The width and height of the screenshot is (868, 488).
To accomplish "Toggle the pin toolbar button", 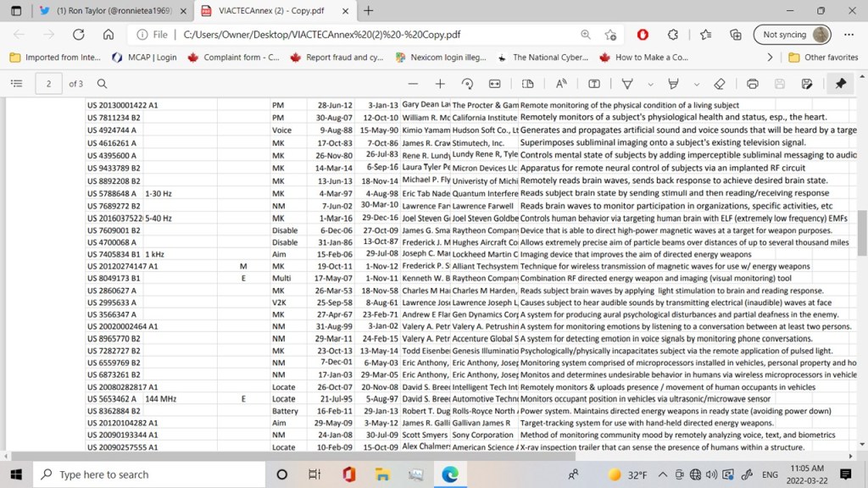I will point(840,84).
